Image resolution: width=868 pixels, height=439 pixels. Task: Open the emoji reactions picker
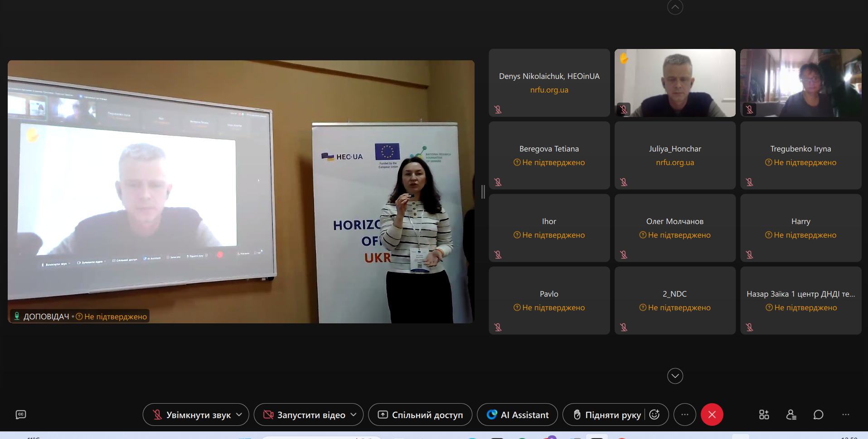[x=654, y=415]
